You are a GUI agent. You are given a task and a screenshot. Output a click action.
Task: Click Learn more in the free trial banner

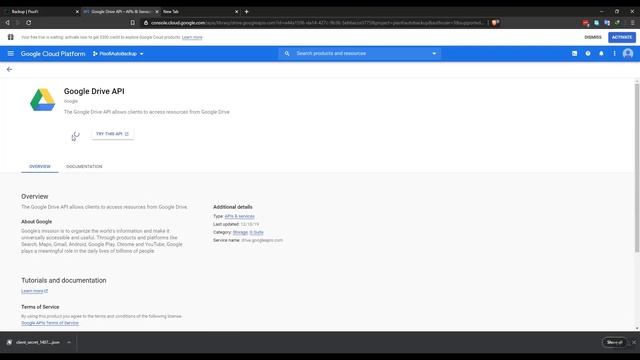click(192, 37)
